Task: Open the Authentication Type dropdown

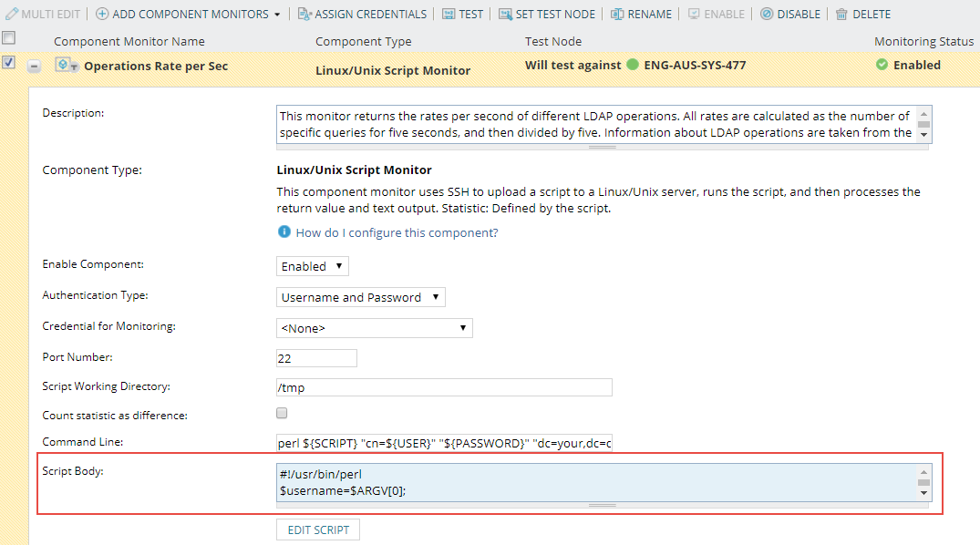Action: tap(361, 297)
